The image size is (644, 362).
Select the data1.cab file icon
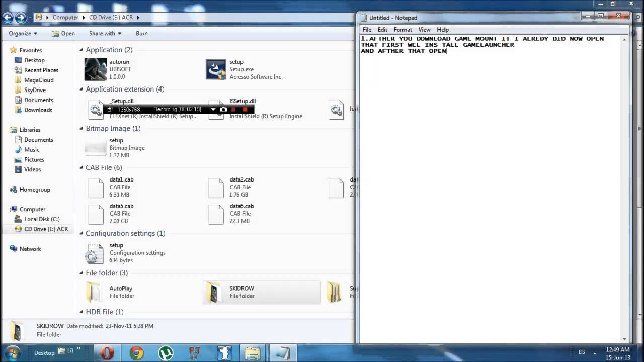click(x=96, y=187)
